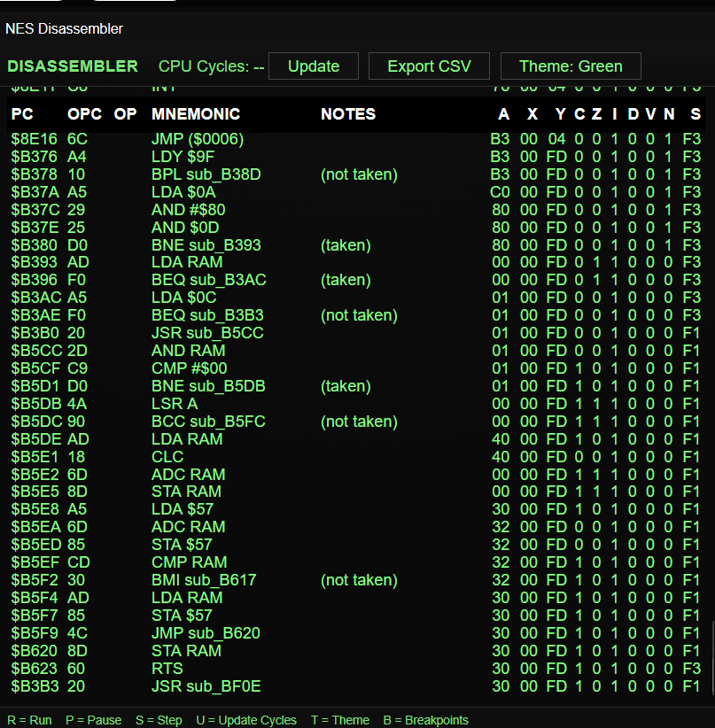Select address $B620

point(35,651)
